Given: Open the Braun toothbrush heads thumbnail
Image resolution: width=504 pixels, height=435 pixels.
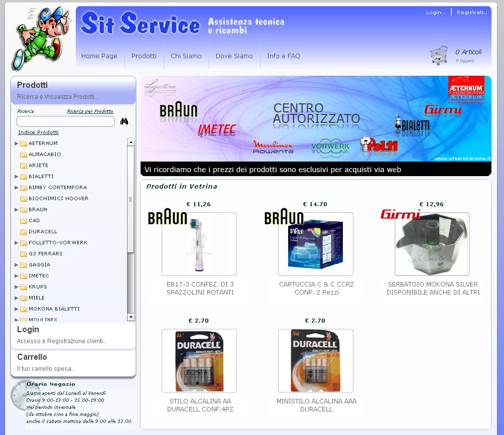Looking at the screenshot, I should tap(199, 244).
